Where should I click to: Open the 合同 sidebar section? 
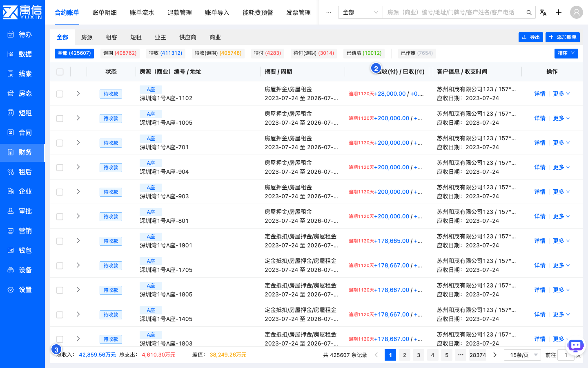point(22,132)
